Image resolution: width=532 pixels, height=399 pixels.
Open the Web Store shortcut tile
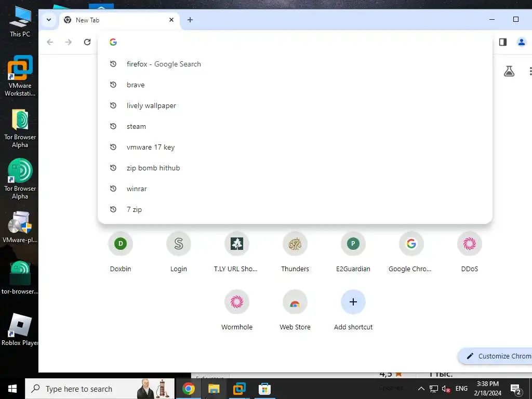(x=295, y=310)
